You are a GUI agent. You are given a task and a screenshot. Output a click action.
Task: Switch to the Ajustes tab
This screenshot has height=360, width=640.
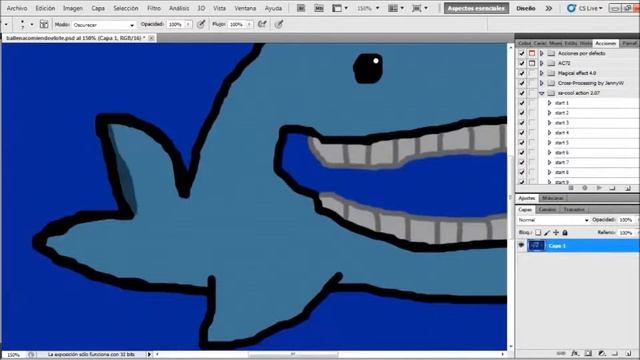[x=527, y=198]
